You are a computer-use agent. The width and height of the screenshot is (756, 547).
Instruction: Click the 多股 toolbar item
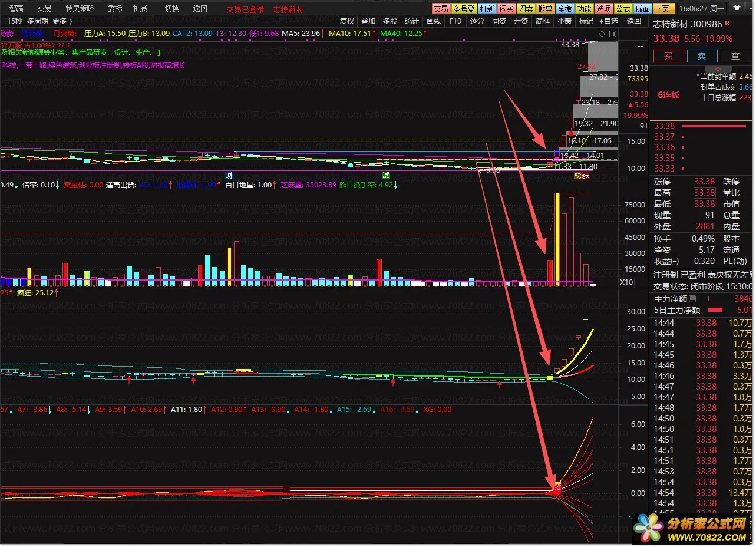coord(389,21)
